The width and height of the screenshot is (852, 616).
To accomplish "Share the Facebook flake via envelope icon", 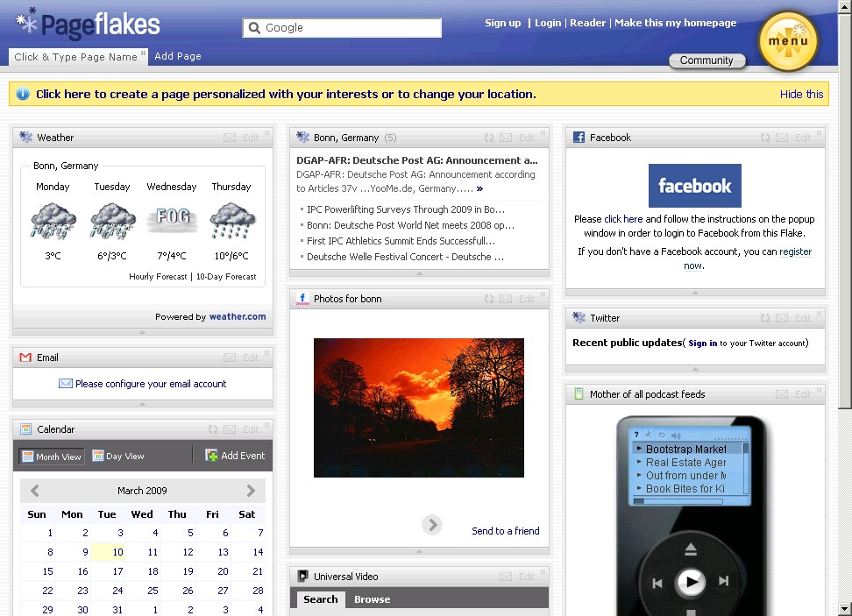I will tap(782, 138).
